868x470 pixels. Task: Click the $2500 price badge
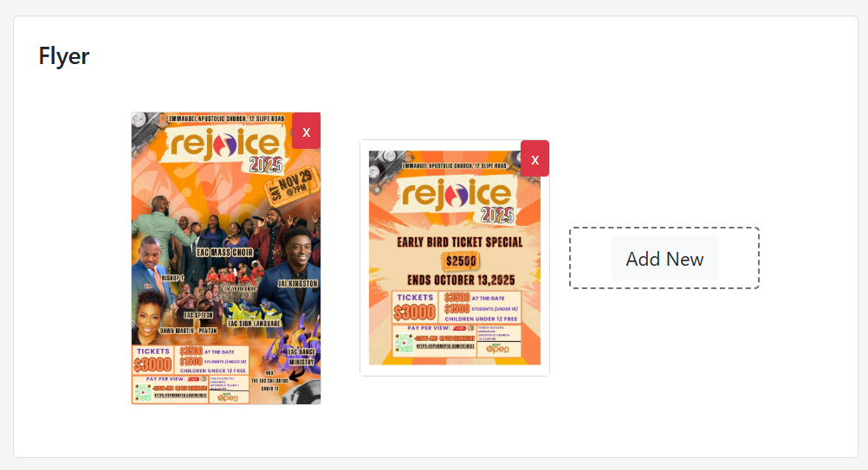coord(461,261)
